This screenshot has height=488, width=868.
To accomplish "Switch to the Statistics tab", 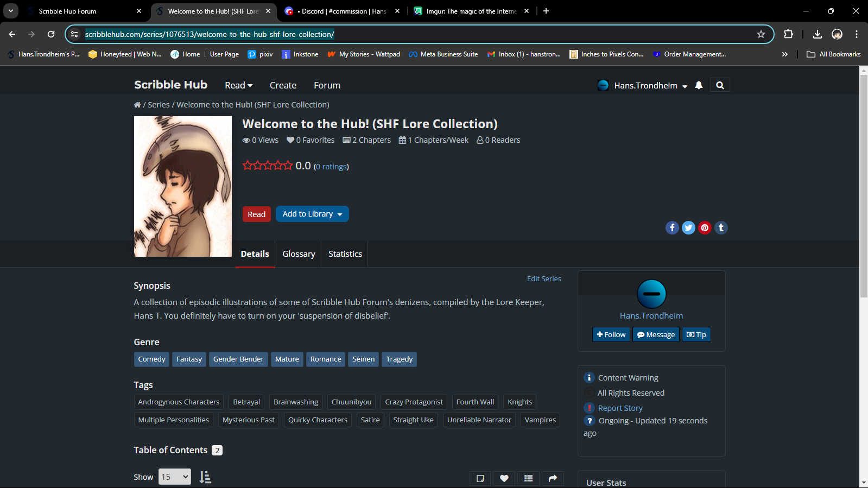I will pyautogui.click(x=345, y=254).
